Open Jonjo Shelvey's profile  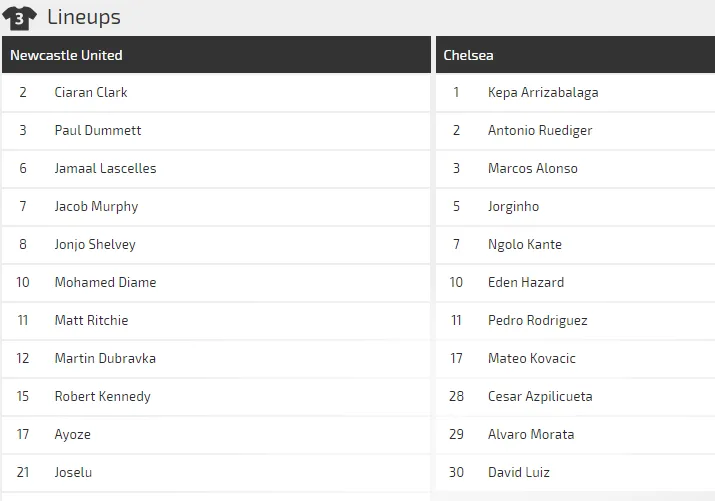click(x=95, y=245)
